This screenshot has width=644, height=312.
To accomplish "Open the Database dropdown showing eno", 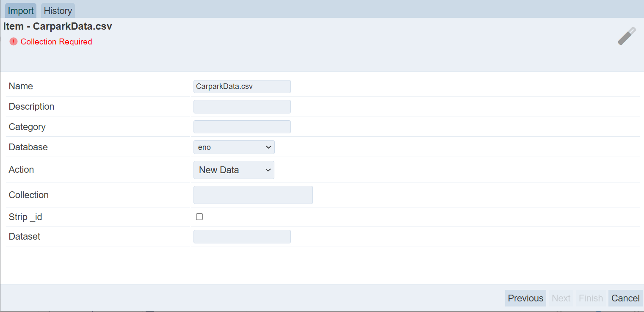I will [234, 147].
